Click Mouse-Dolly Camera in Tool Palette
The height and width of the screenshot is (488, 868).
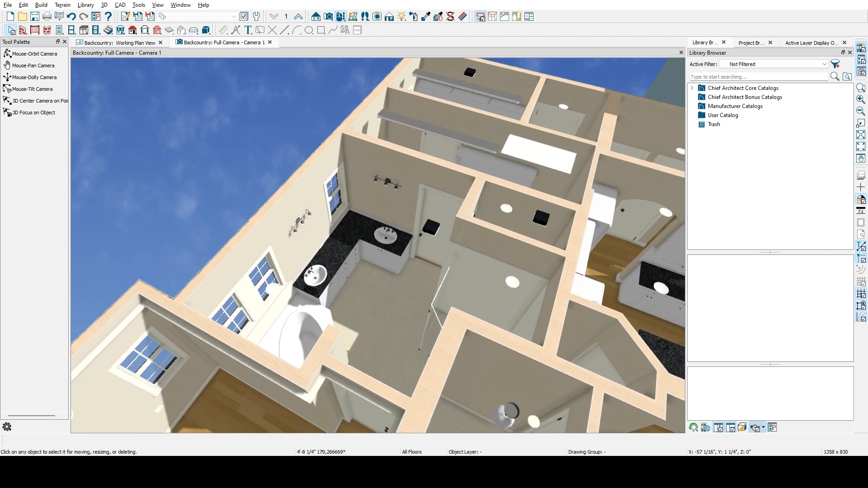[34, 77]
